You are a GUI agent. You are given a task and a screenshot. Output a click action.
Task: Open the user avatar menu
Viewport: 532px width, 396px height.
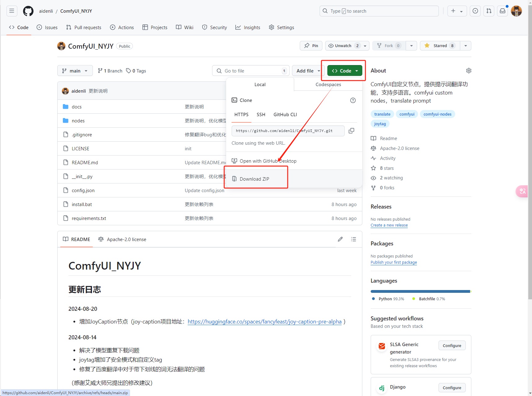coord(516,11)
